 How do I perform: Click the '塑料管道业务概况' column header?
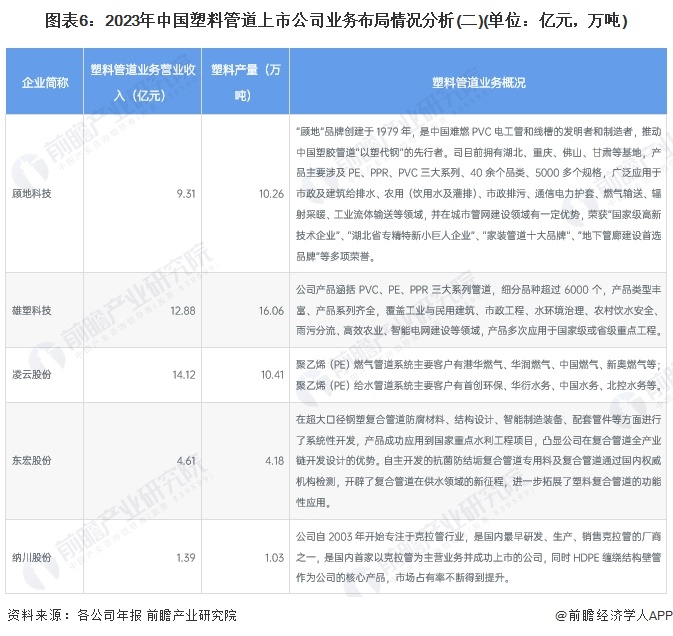pyautogui.click(x=478, y=82)
